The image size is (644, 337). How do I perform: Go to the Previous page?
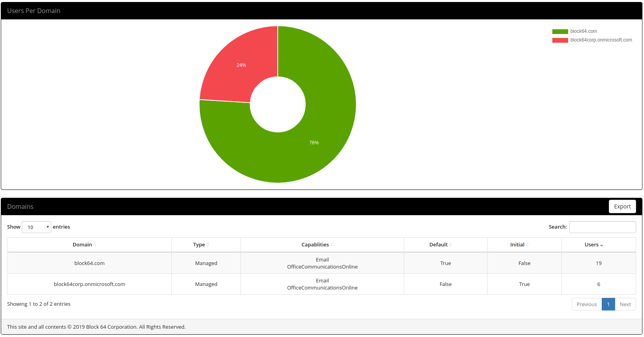coord(587,304)
